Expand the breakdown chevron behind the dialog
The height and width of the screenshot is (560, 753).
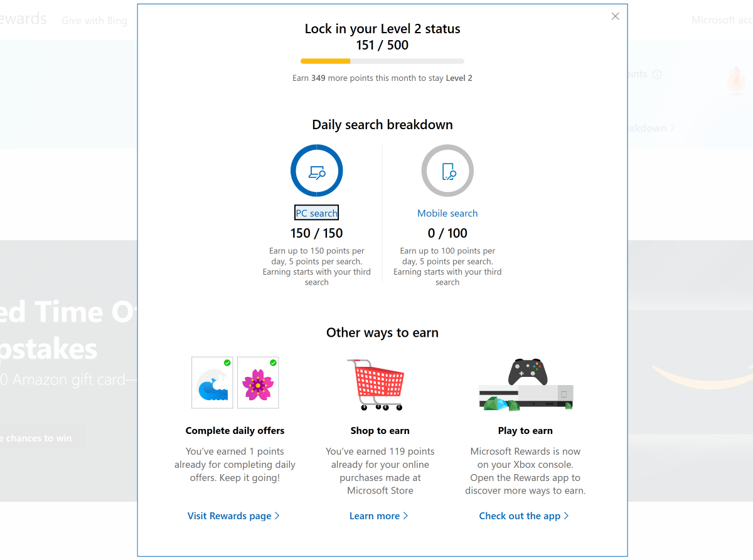[673, 128]
